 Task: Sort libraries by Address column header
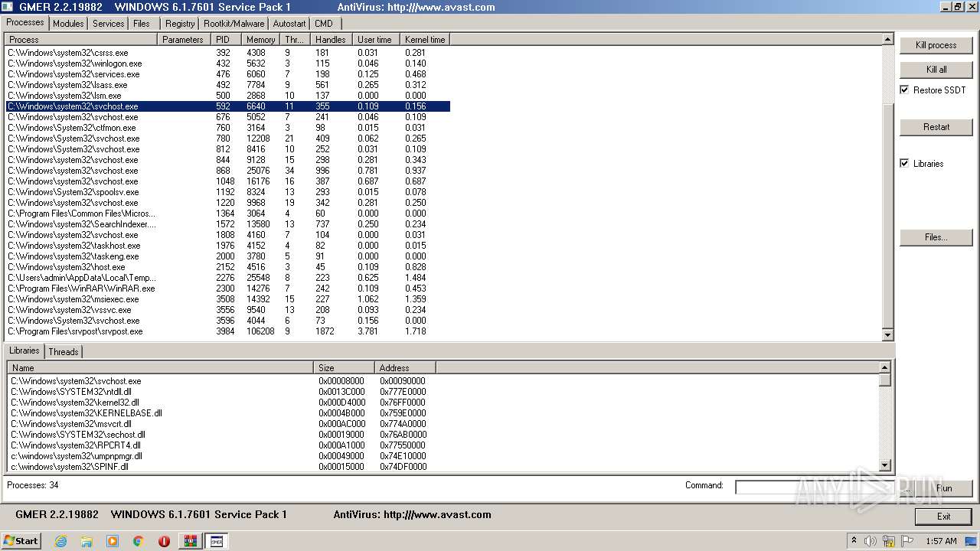(405, 368)
